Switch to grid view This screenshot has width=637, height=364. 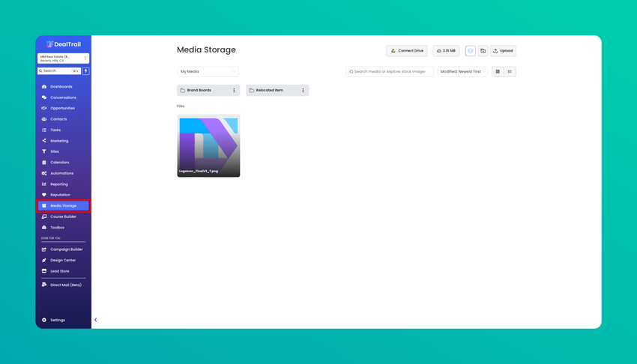498,71
